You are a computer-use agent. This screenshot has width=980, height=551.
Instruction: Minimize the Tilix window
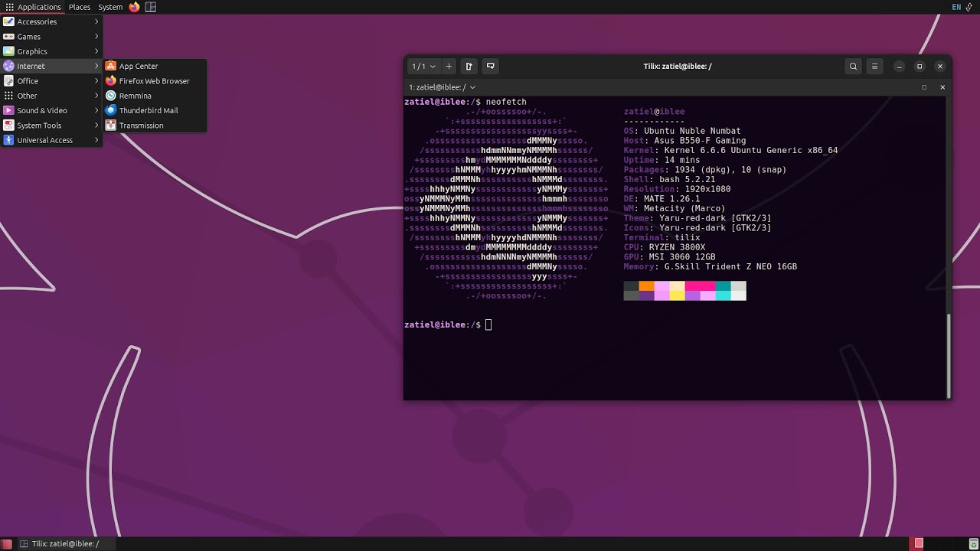900,67
